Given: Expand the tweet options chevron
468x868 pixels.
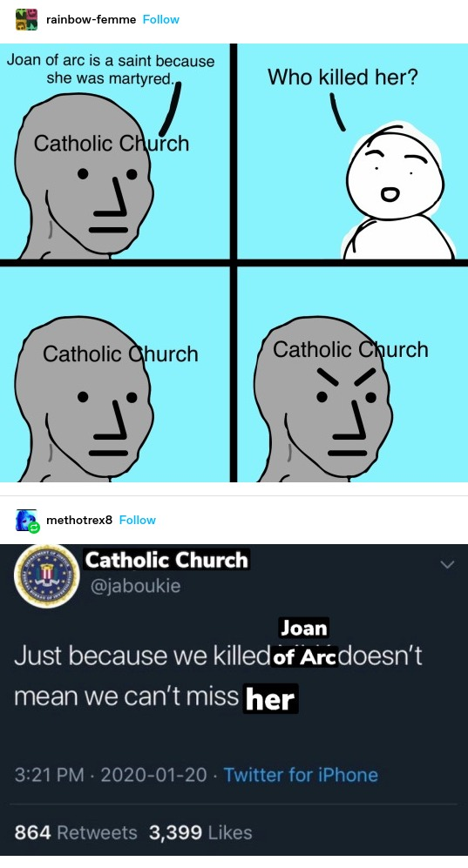Looking at the screenshot, I should point(447,565).
